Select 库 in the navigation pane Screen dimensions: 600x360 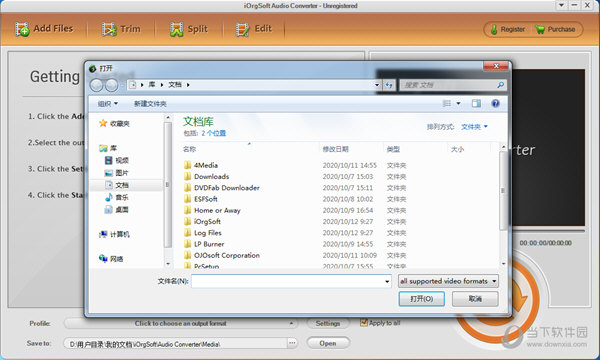pyautogui.click(x=108, y=148)
